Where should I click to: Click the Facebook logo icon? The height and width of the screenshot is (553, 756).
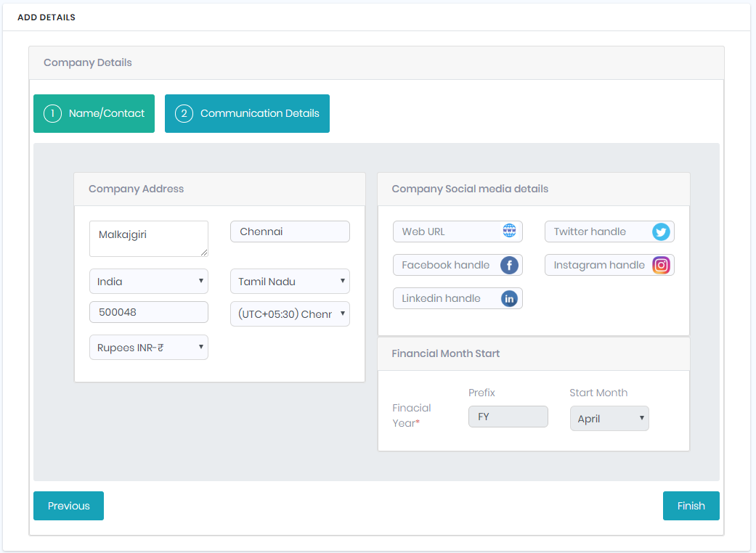point(509,266)
